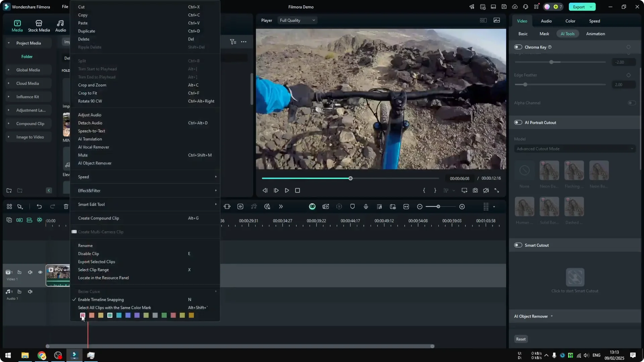Record a voiceover with the microphone icon
644x362 pixels.
[366, 206]
